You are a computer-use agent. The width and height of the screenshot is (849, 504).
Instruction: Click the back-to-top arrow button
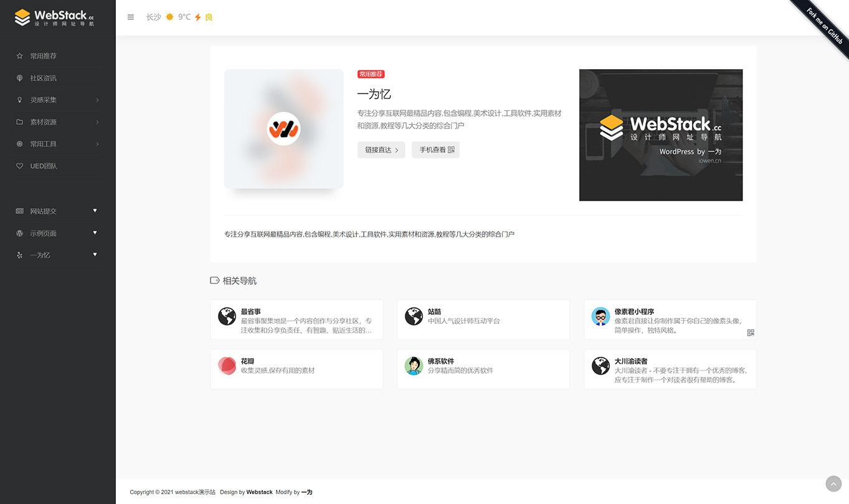click(x=833, y=483)
